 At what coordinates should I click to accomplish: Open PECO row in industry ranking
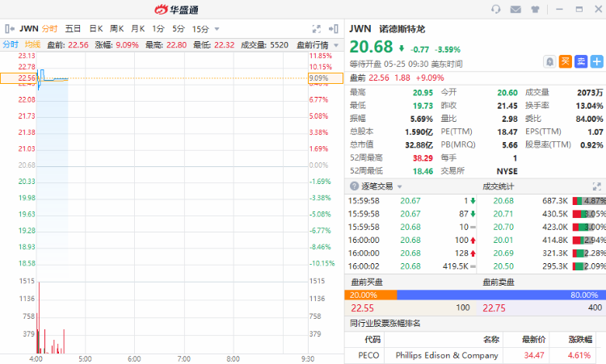tap(475, 355)
